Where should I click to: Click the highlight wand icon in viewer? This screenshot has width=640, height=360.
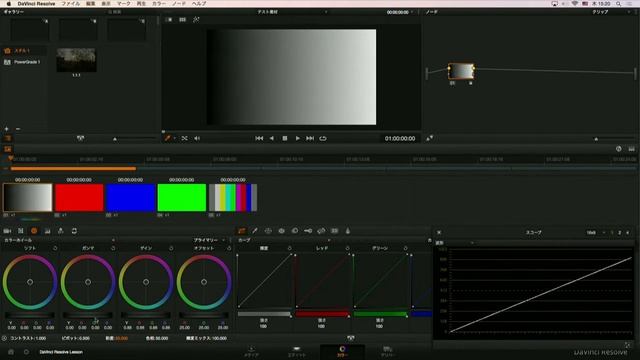point(196,20)
